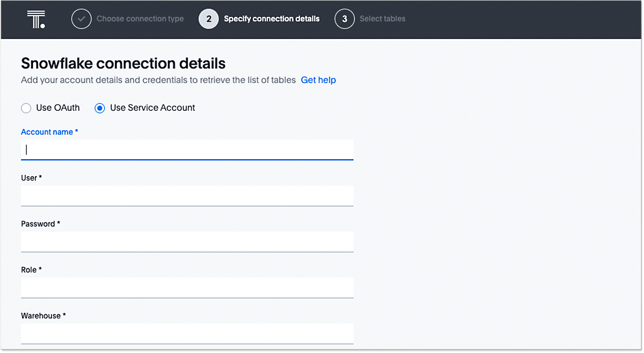Click into the User text field
Screen dimensions: 644x353
pos(187,196)
